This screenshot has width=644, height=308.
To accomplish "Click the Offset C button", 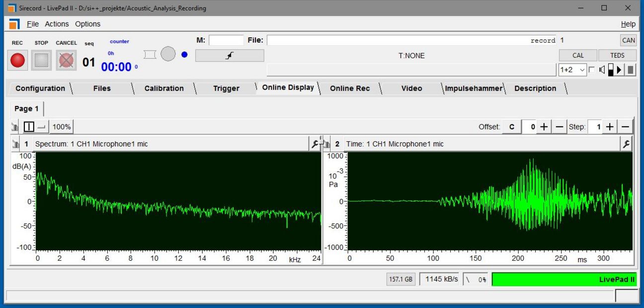I will [x=511, y=127].
